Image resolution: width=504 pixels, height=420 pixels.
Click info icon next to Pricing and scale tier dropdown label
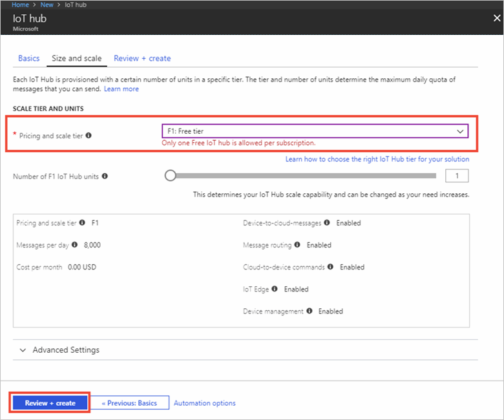click(89, 136)
